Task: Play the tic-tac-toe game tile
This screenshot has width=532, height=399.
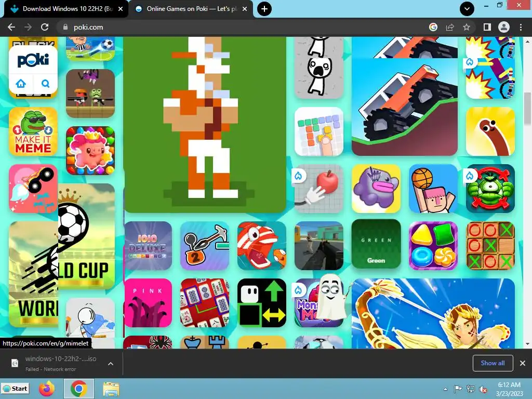Action: 490,246
